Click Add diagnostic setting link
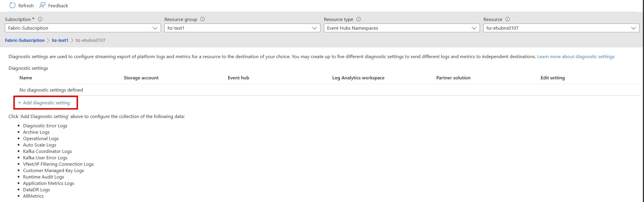The image size is (644, 202). click(x=44, y=103)
